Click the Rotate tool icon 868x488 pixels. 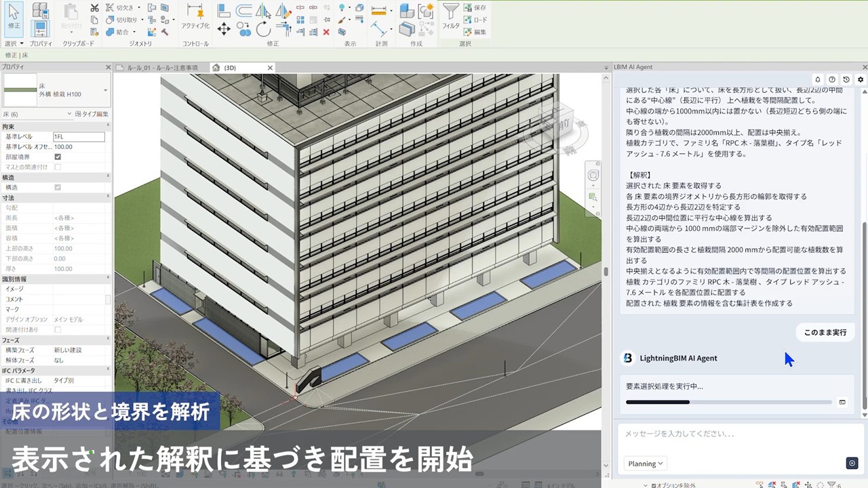264,28
